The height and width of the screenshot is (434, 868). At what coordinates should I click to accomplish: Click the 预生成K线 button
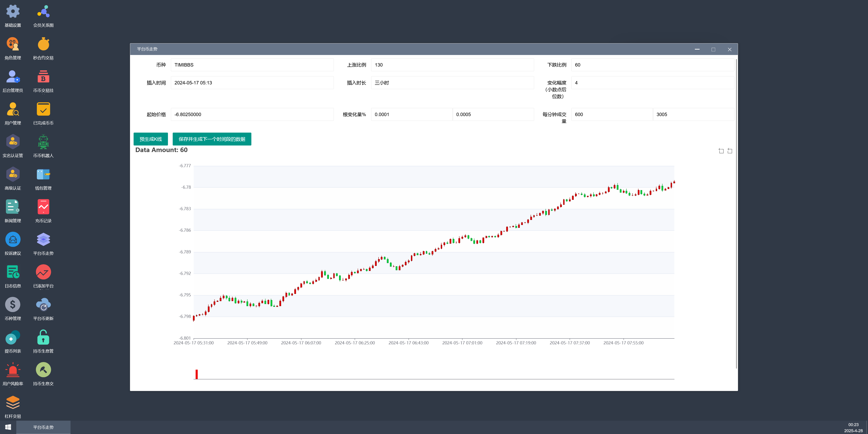point(151,139)
